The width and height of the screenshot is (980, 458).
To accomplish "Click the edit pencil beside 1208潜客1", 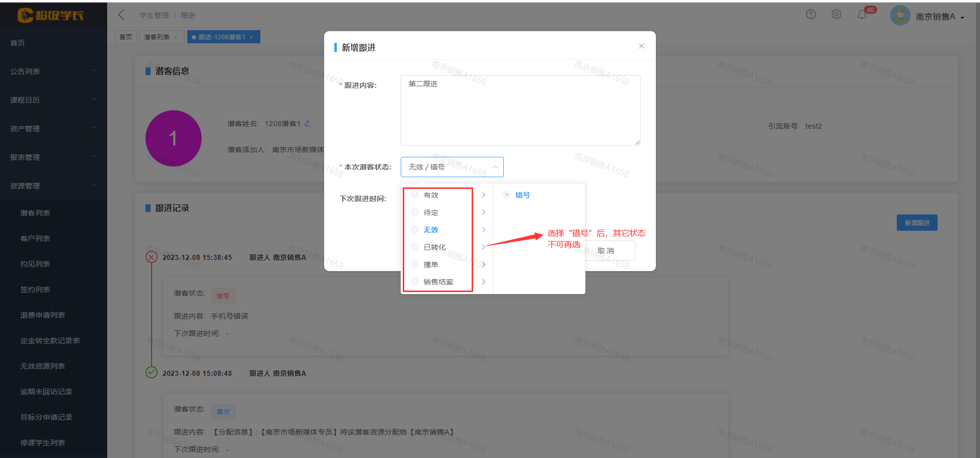I will click(x=307, y=124).
